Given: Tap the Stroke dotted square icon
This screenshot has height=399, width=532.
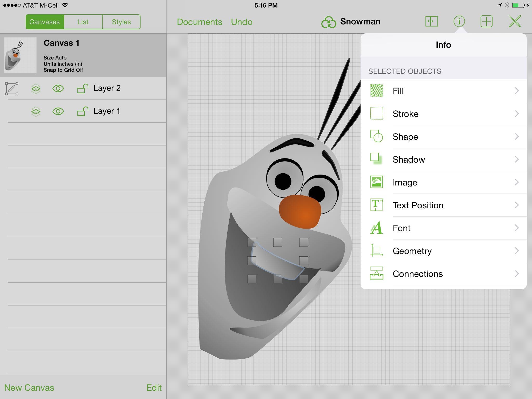Looking at the screenshot, I should (376, 114).
